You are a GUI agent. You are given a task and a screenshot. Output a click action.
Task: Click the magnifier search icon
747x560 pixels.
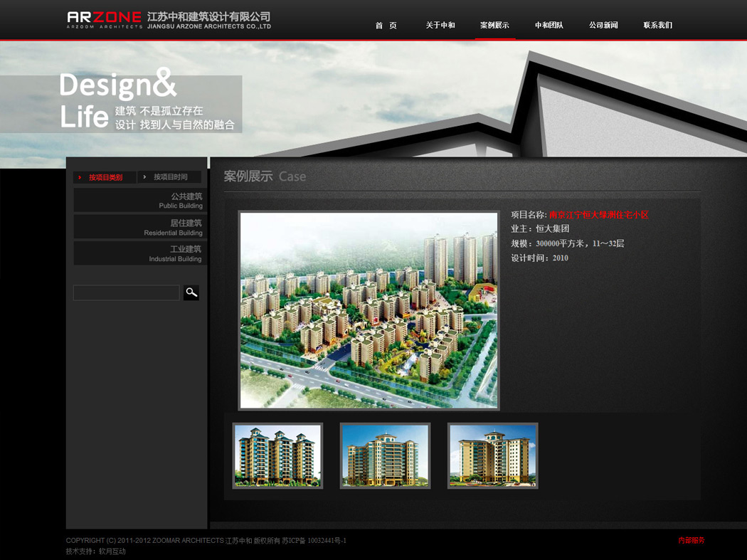(x=191, y=292)
